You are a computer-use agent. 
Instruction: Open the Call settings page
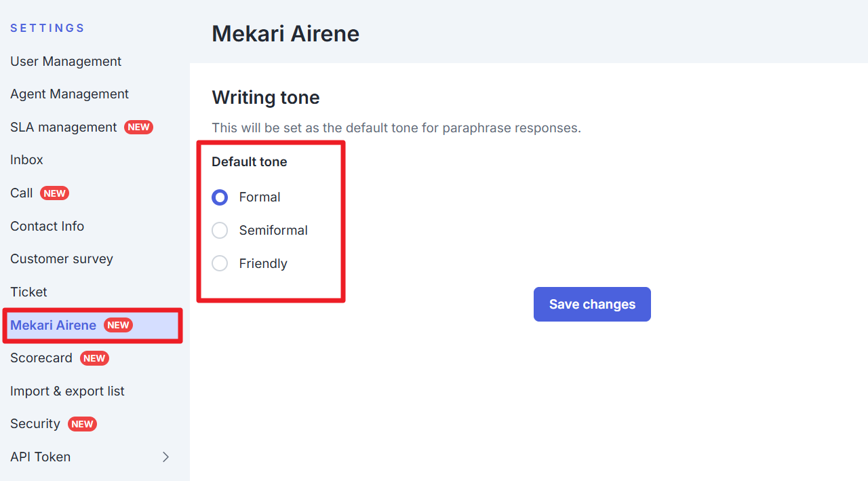tap(22, 193)
